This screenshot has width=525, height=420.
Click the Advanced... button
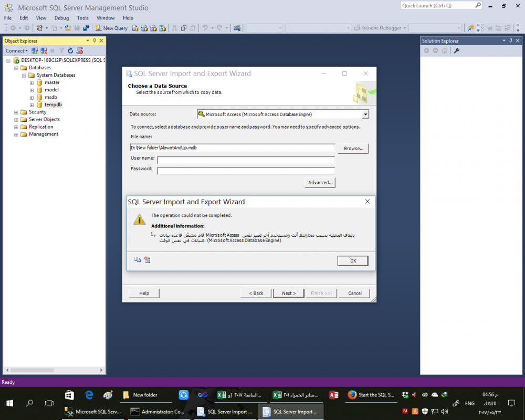point(320,183)
